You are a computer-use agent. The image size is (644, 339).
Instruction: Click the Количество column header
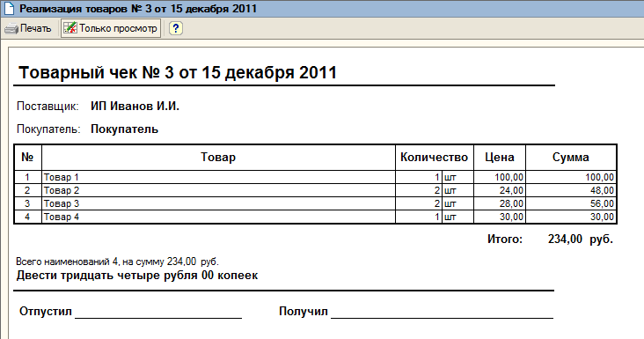point(434,158)
